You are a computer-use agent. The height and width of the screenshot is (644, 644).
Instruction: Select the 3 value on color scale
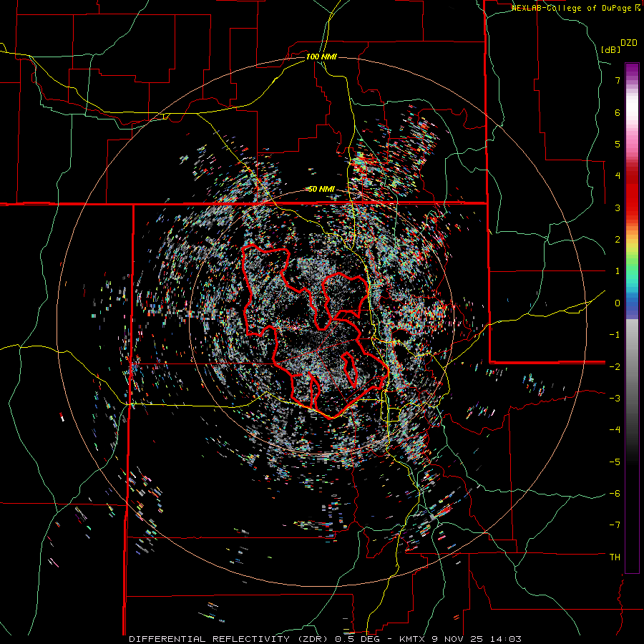click(x=618, y=208)
